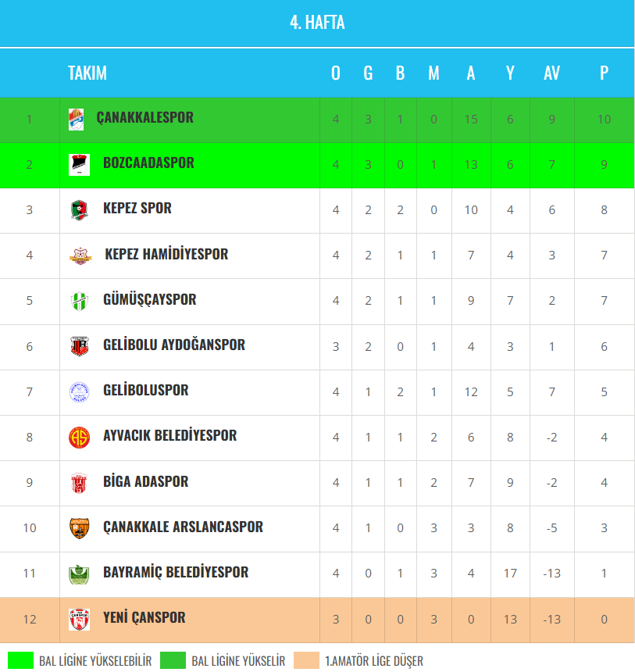Open the 4. HAFTA week header

point(317,23)
